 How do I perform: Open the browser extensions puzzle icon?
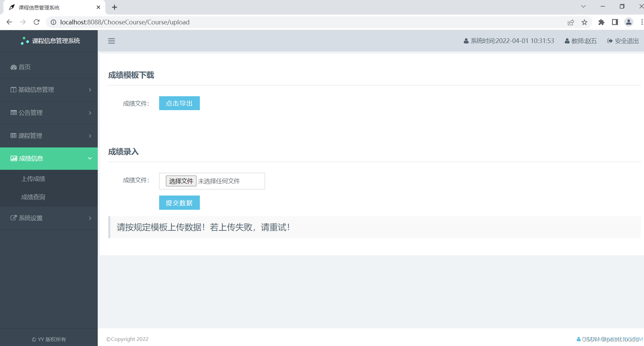[601, 22]
